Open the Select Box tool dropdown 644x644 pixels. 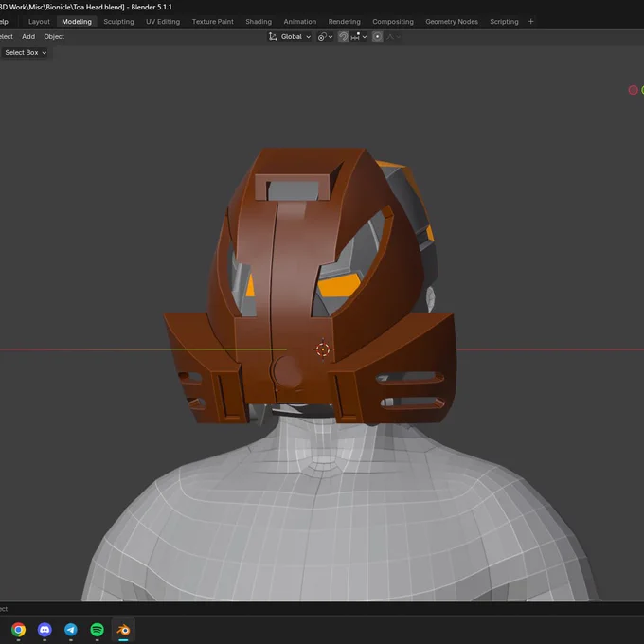[x=25, y=53]
